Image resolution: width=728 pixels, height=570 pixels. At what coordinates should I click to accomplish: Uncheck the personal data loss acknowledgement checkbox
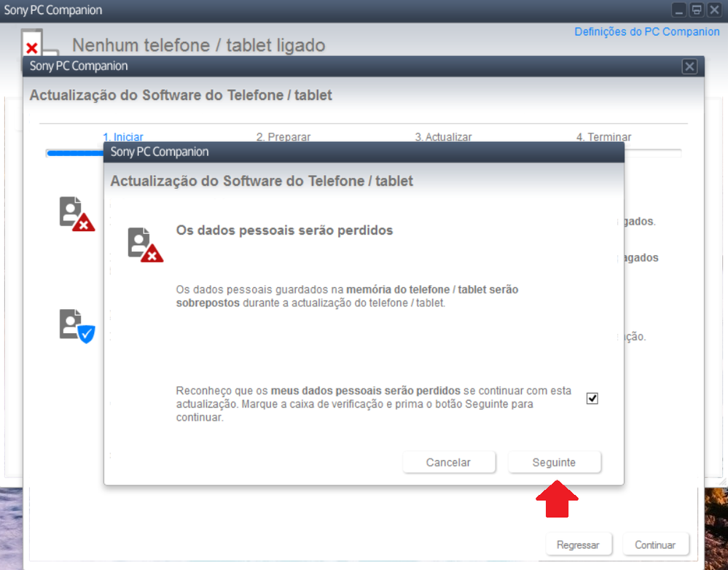[x=592, y=399]
